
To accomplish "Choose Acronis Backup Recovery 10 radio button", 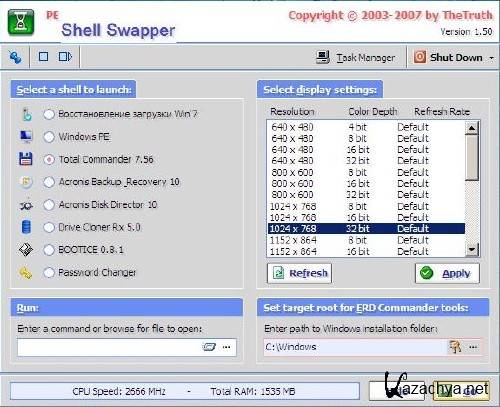I will coord(49,182).
